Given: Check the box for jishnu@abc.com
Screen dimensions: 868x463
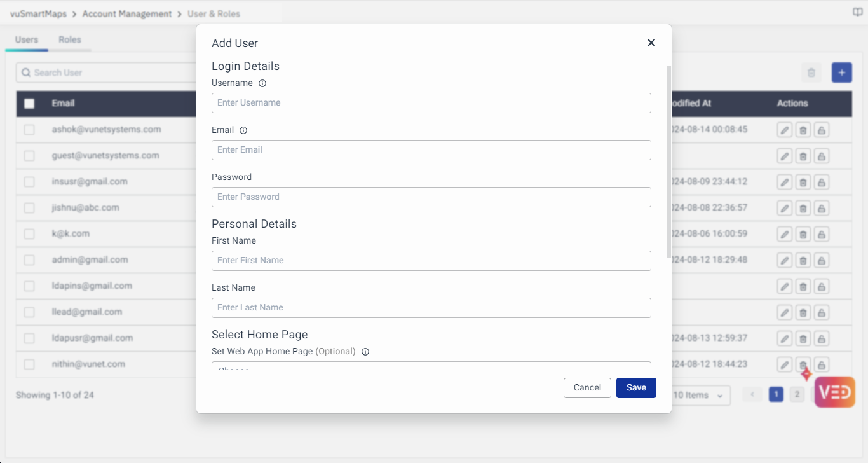Looking at the screenshot, I should coord(29,208).
